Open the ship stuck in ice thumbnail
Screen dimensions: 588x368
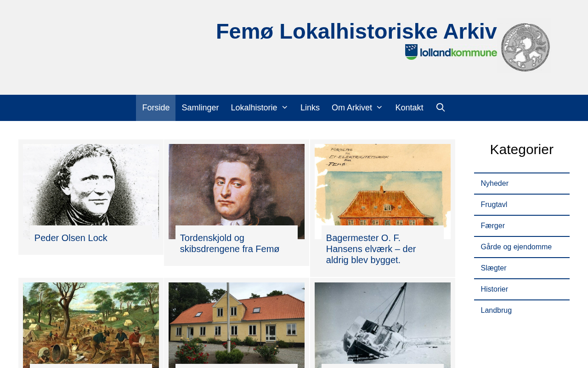383,325
